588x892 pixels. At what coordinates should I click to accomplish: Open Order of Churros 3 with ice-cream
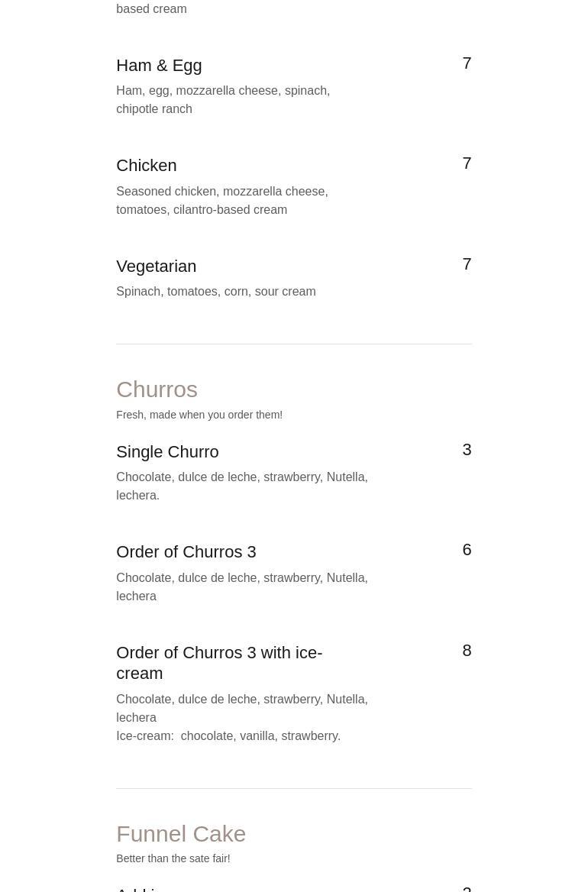219,663
